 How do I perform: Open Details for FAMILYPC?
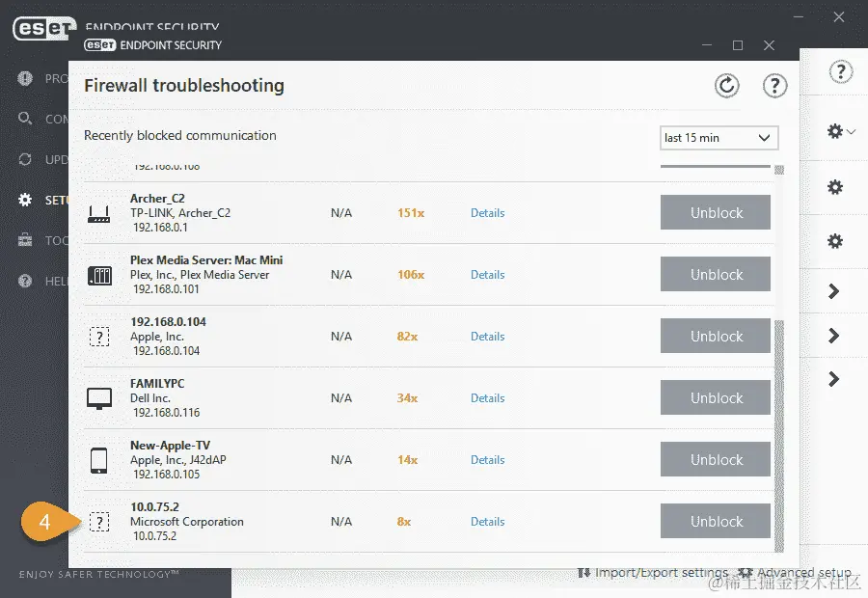coord(488,398)
